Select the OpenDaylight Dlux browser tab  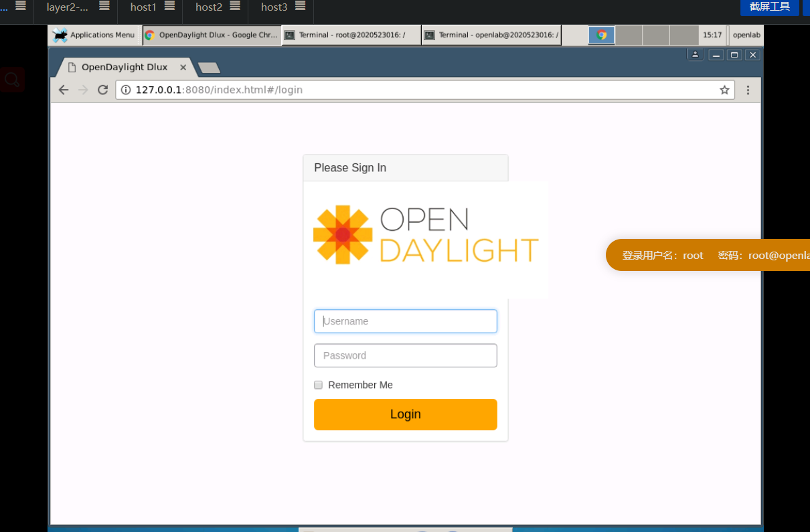[x=123, y=67]
